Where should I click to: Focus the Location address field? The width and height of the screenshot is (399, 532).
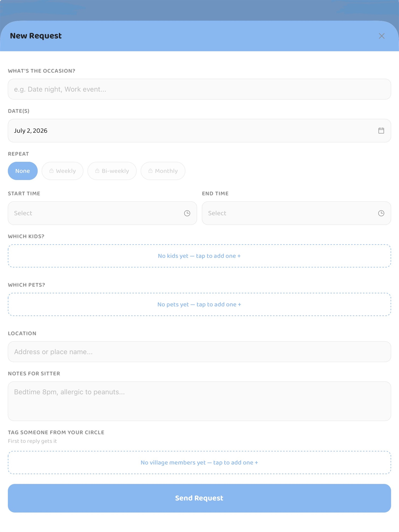tap(199, 352)
